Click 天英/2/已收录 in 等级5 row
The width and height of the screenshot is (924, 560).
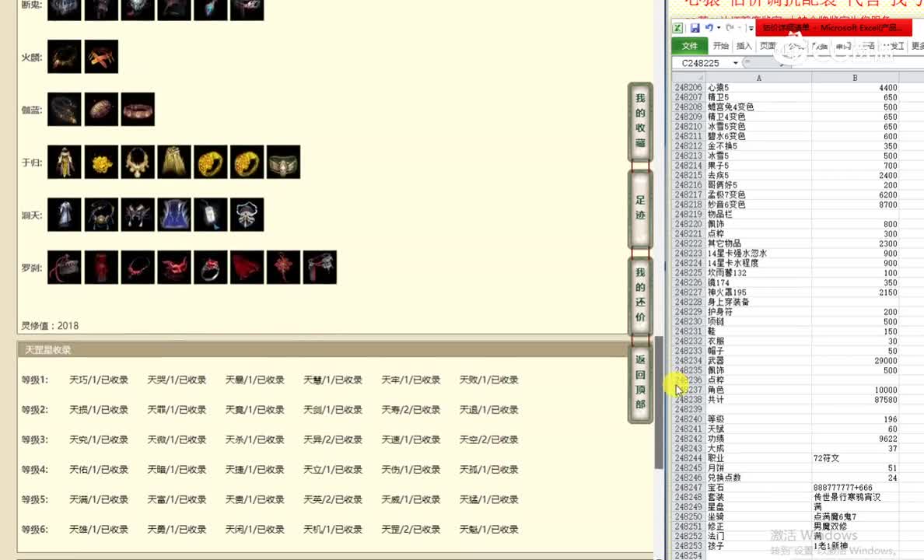[333, 500]
